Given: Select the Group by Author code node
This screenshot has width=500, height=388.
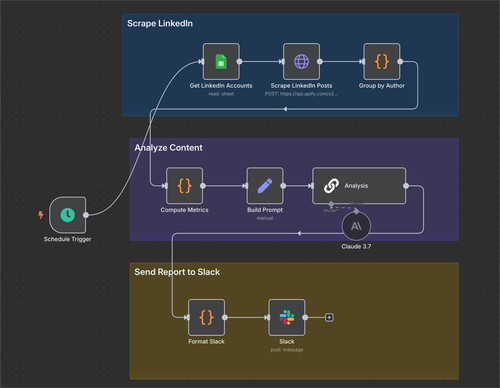Looking at the screenshot, I should (x=382, y=62).
